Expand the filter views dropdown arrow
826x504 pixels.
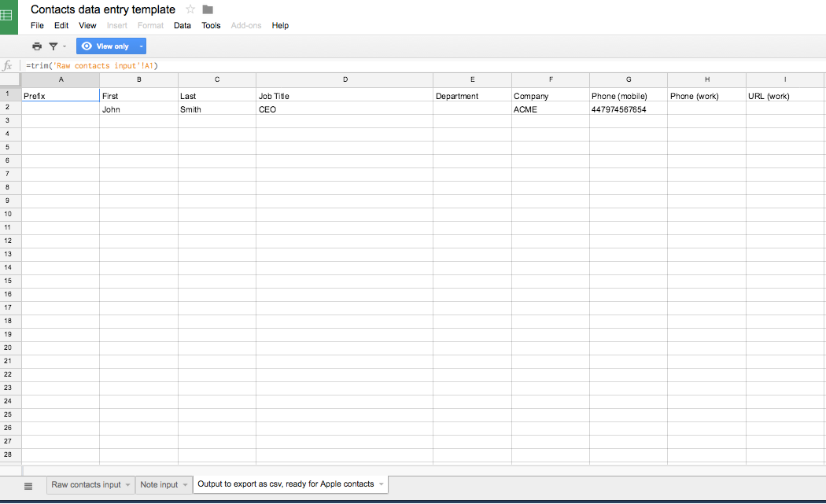(x=65, y=46)
